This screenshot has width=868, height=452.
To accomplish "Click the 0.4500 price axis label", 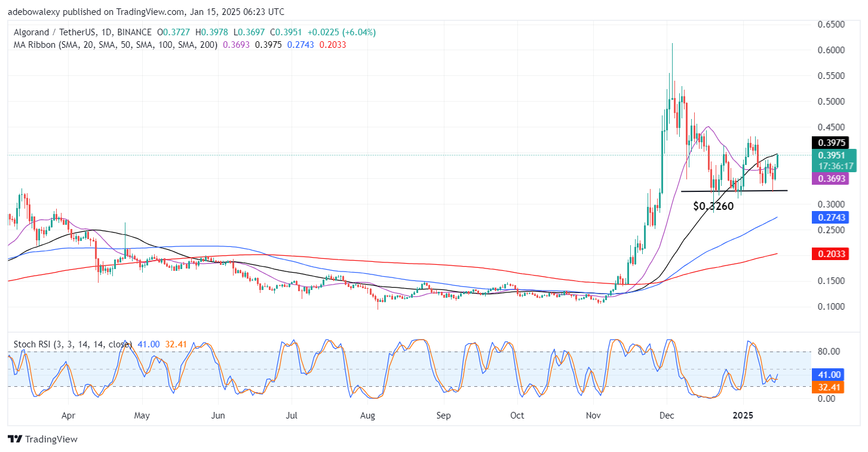I will click(x=831, y=127).
